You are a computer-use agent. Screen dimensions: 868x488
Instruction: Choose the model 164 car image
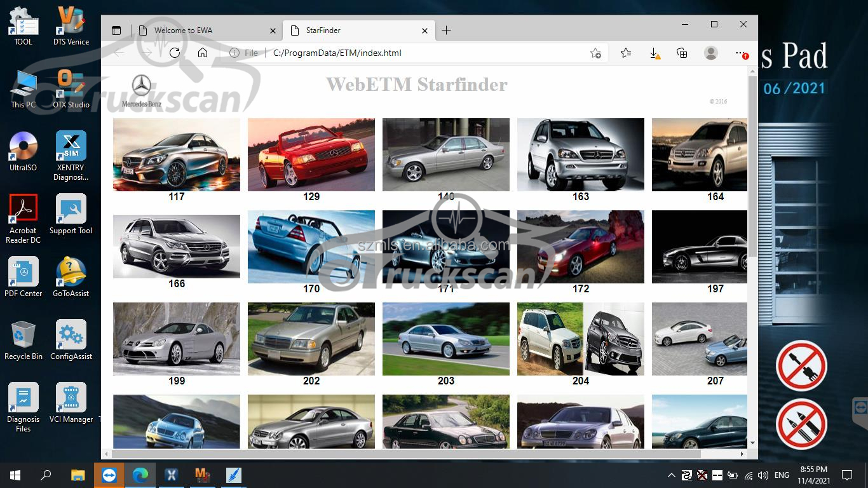tap(700, 154)
